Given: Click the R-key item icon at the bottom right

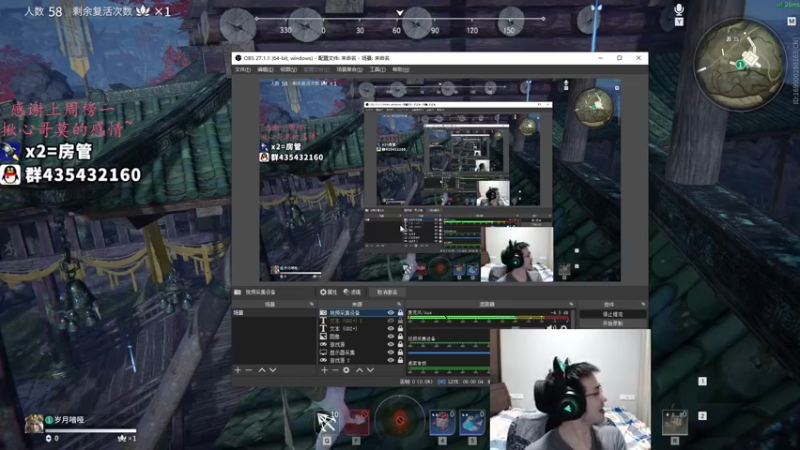Looking at the screenshot, I should tap(675, 423).
